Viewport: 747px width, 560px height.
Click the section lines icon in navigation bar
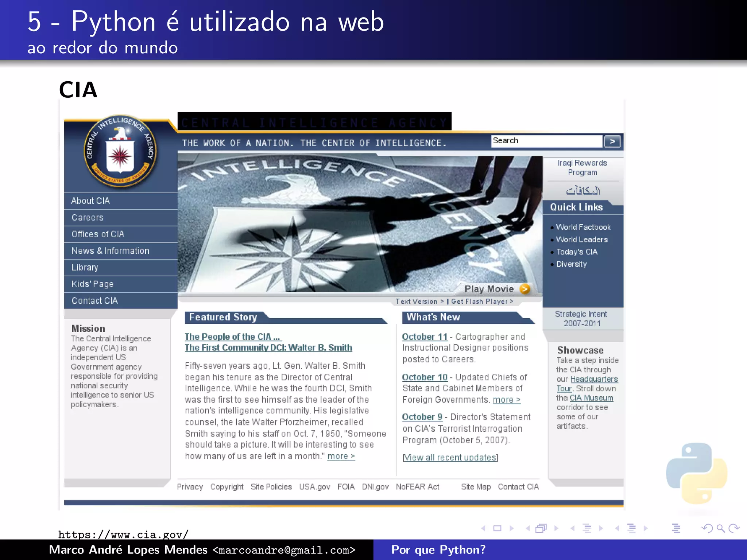point(631,528)
